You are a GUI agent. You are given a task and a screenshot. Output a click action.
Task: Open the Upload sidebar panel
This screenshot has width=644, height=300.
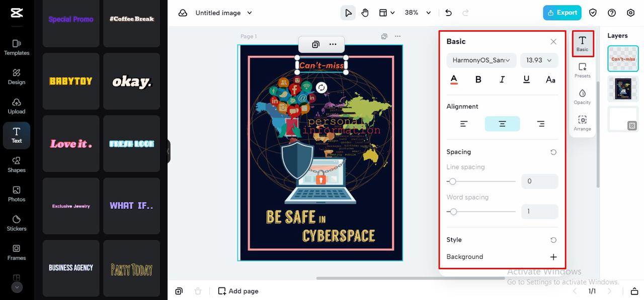tap(17, 106)
